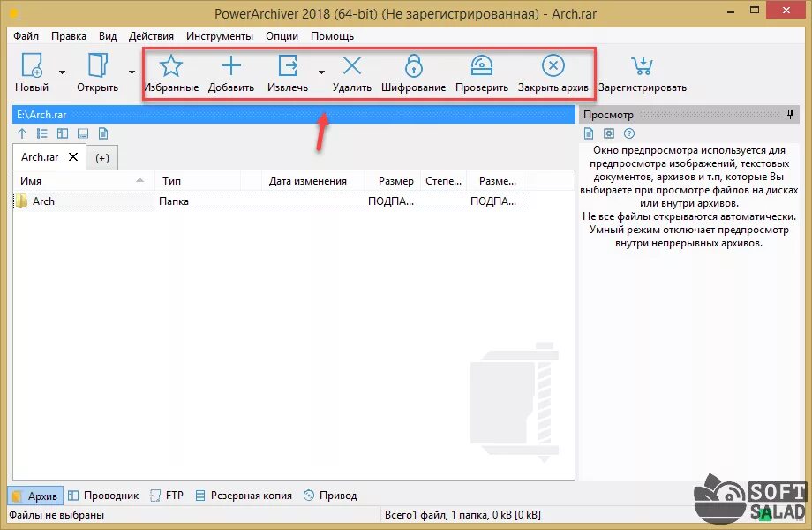Screen dimensions: 812x530
Task: Switch to the Архив bottom tab
Action: (35, 496)
